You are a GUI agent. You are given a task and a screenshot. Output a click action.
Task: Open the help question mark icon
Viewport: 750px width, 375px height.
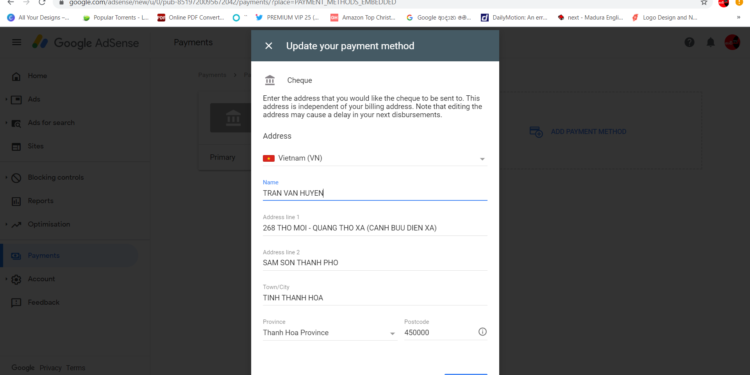pos(689,42)
